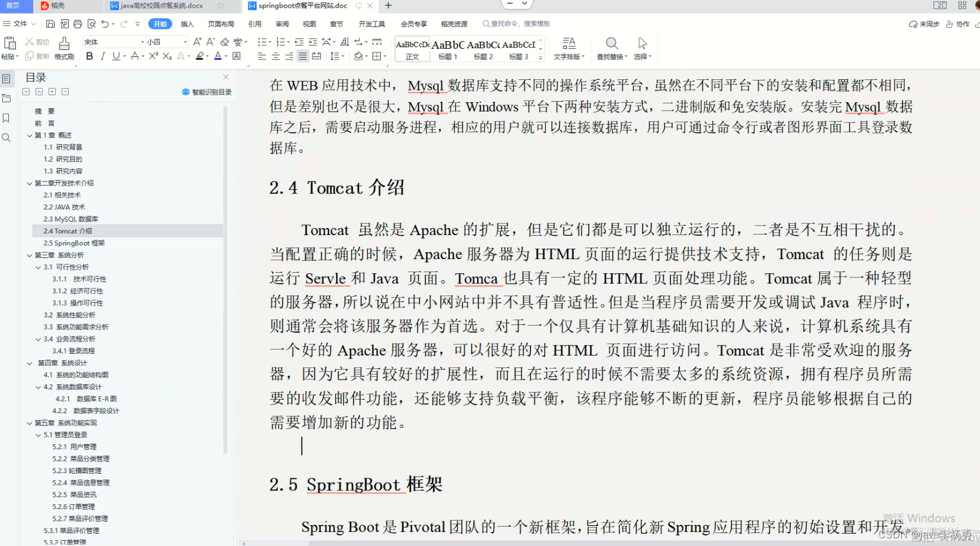Open the Find and Replace tool

point(612,48)
